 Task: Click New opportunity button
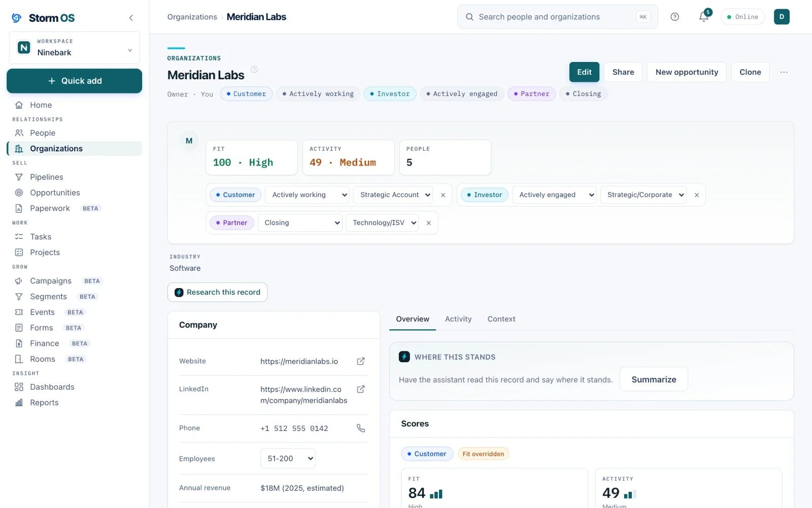coord(687,72)
